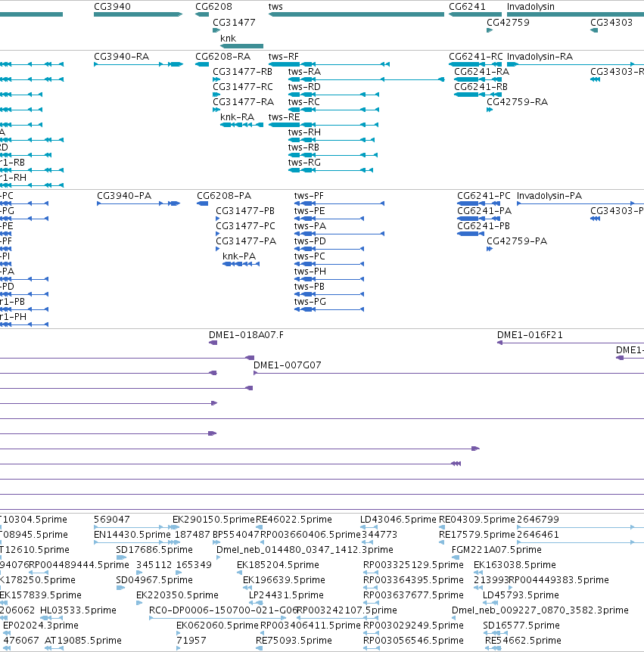Select EST RE46022.5prime

(294, 520)
